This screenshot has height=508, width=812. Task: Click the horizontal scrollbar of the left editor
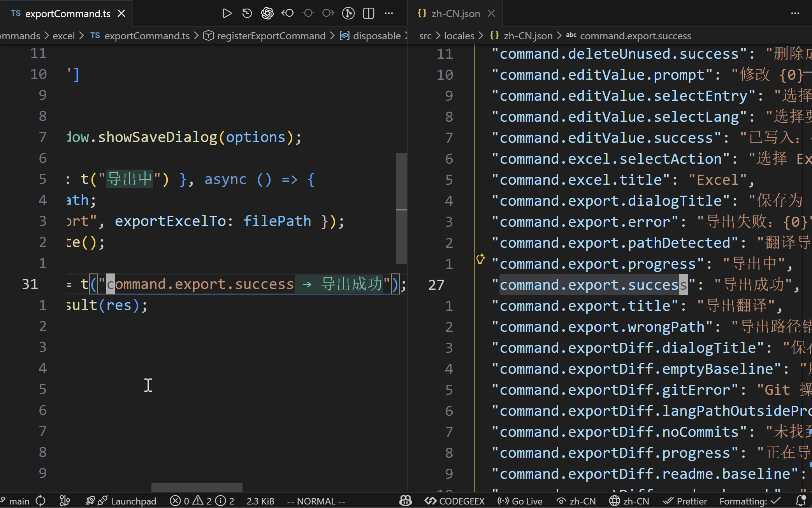tap(197, 487)
